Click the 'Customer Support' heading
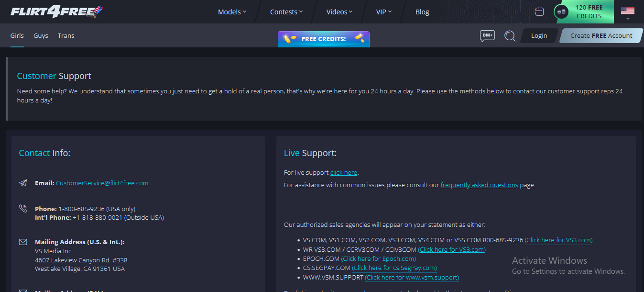 point(54,76)
